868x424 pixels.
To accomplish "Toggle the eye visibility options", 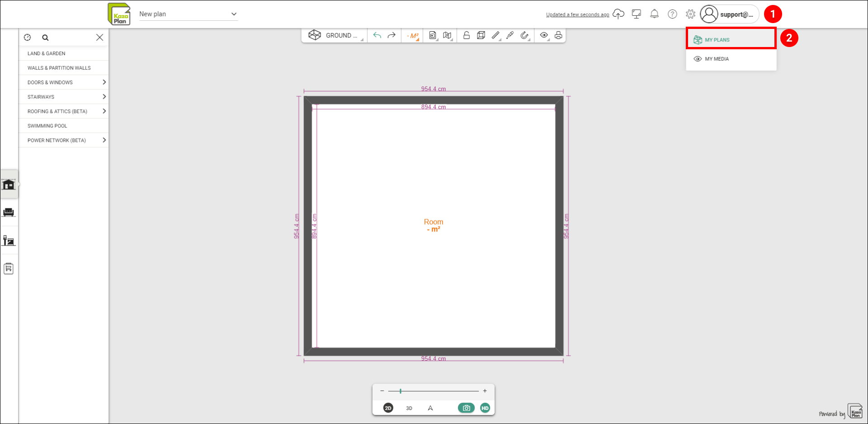I will (x=544, y=35).
